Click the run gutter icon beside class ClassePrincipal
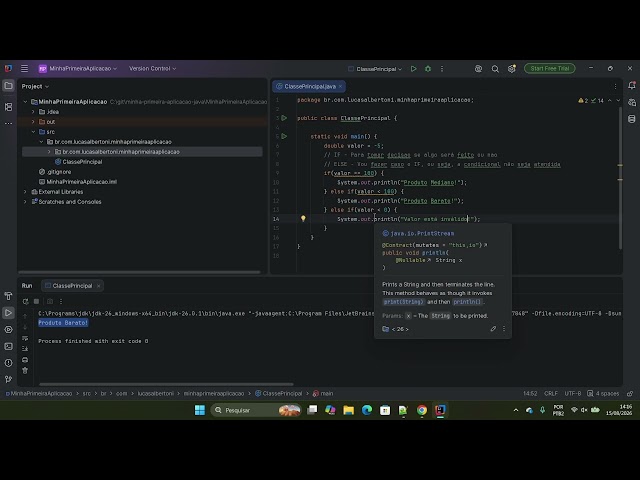The width and height of the screenshot is (640, 480). (x=284, y=118)
